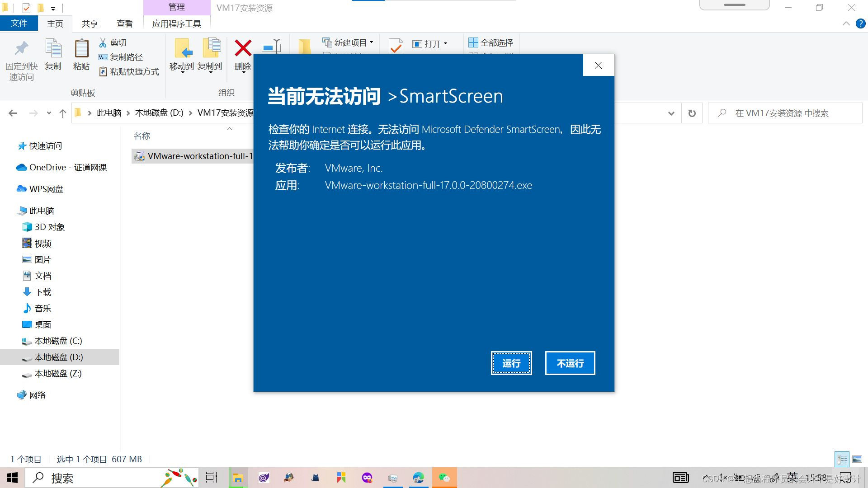This screenshot has width=868, height=488.
Task: Switch to details view icon in status bar
Action: pyautogui.click(x=842, y=460)
